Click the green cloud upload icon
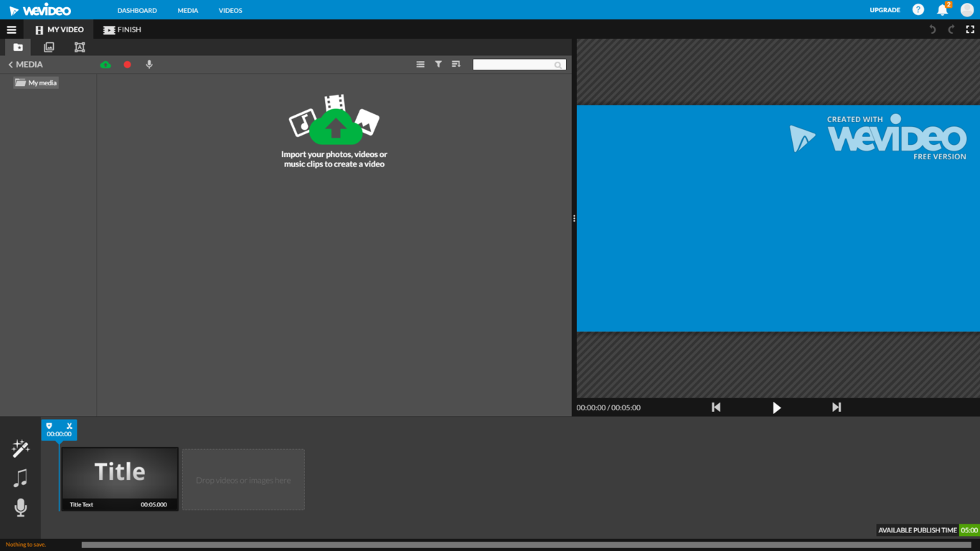 tap(105, 65)
